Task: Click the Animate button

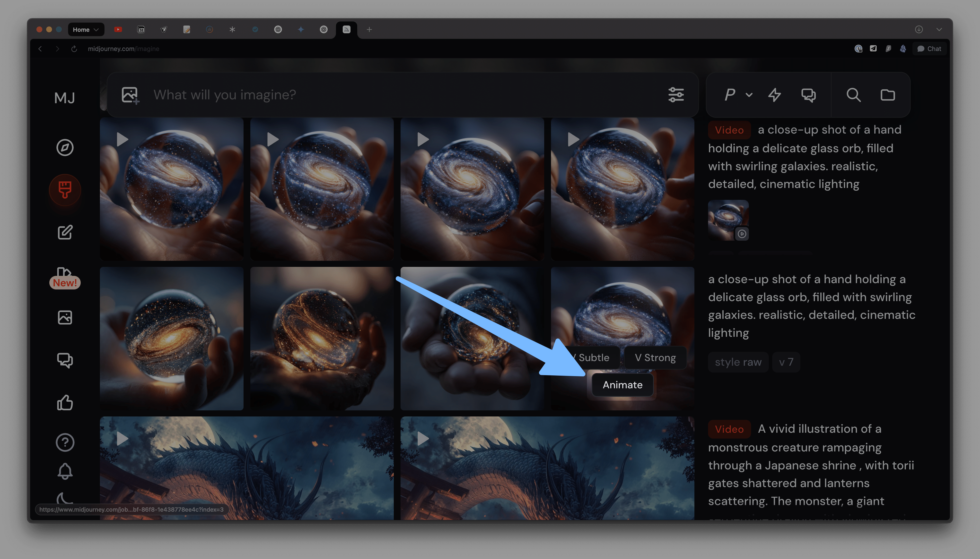Action: [x=622, y=385]
